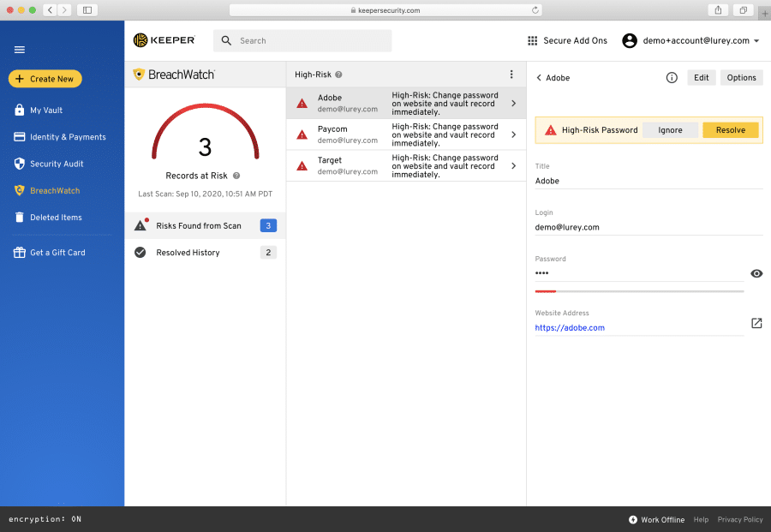The height and width of the screenshot is (532, 771).
Task: Click the Create New button
Action: (45, 79)
